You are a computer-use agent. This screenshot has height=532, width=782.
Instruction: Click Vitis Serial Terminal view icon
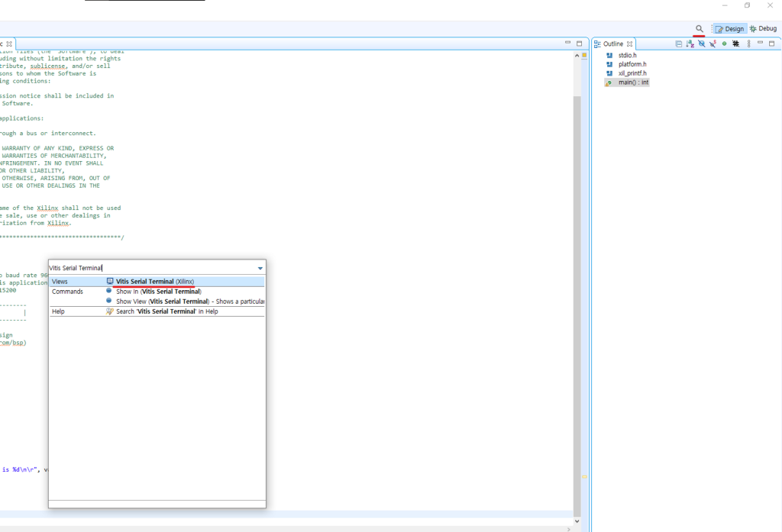click(110, 281)
